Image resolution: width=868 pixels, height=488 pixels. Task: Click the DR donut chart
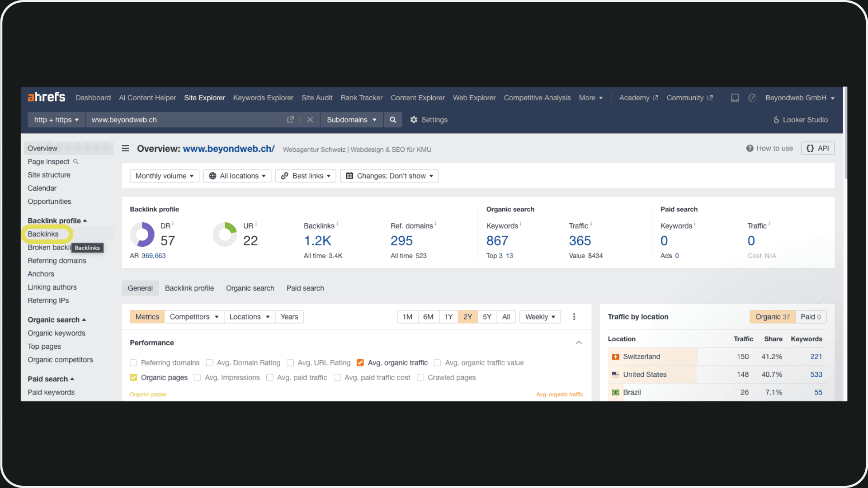click(x=142, y=234)
